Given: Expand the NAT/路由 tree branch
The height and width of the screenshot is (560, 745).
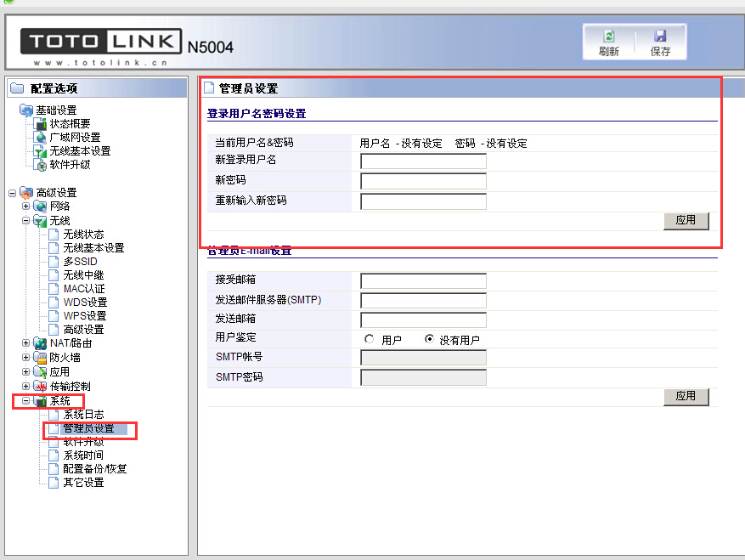Looking at the screenshot, I should (26, 344).
